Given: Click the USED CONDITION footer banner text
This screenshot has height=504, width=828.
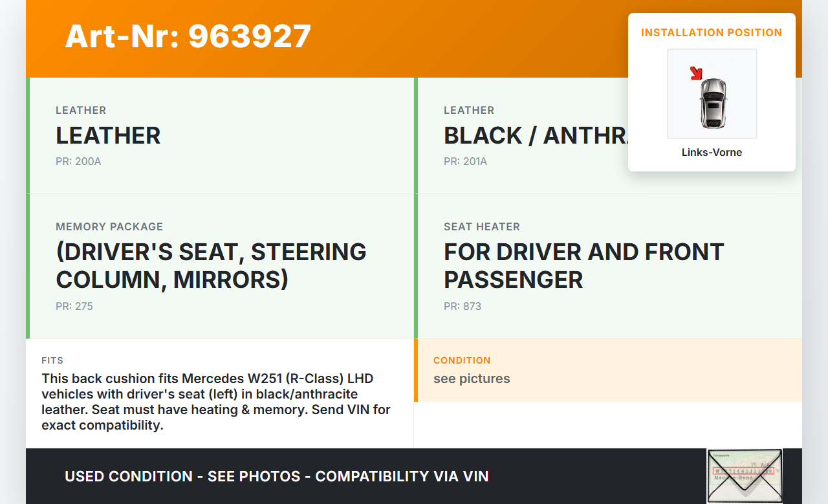Looking at the screenshot, I should (x=276, y=477).
